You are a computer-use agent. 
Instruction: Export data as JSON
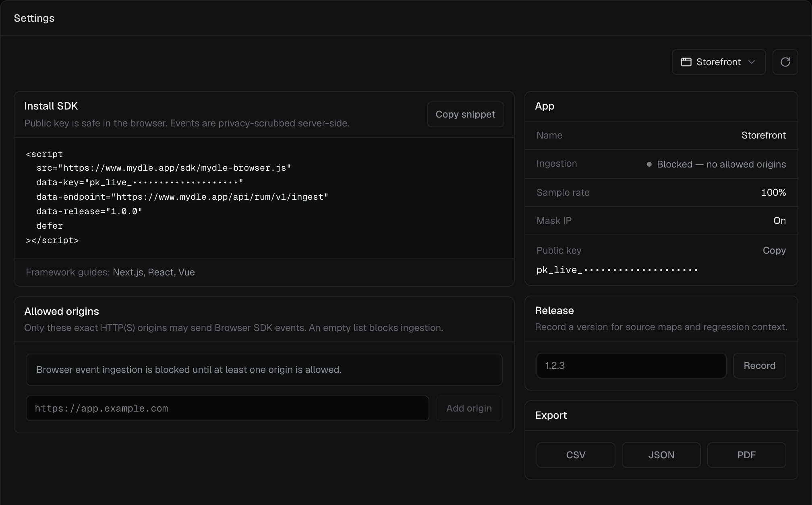click(661, 455)
